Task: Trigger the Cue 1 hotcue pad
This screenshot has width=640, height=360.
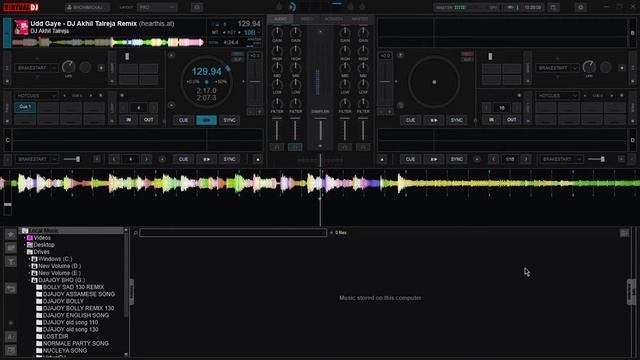Action: (x=25, y=107)
